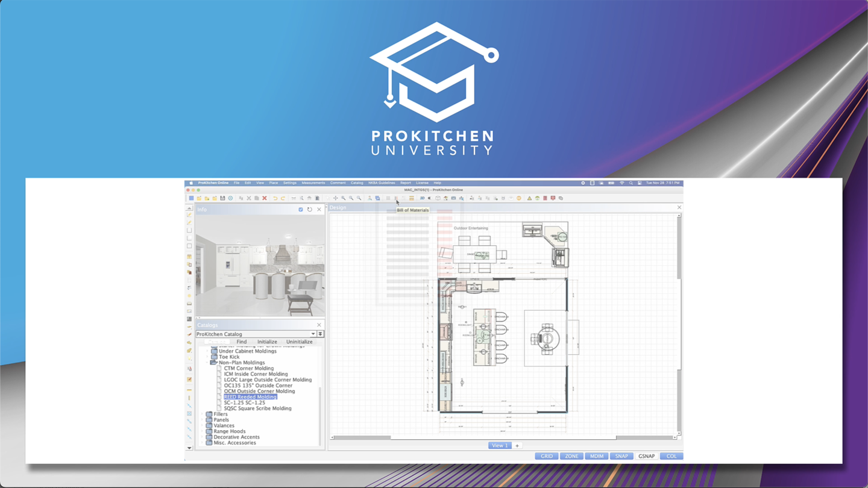Screen dimensions: 868x488
Task: Toggle the COL button
Action: (x=671, y=456)
